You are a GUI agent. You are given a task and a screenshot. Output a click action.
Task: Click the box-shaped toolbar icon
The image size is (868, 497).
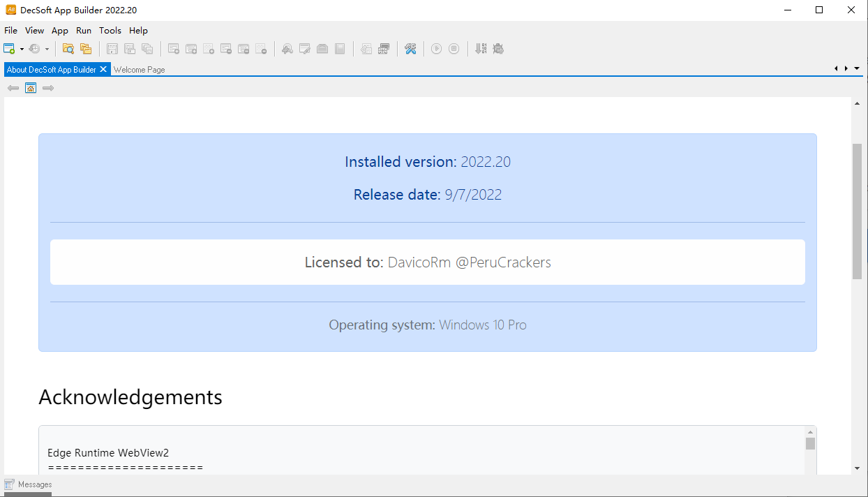pos(322,49)
